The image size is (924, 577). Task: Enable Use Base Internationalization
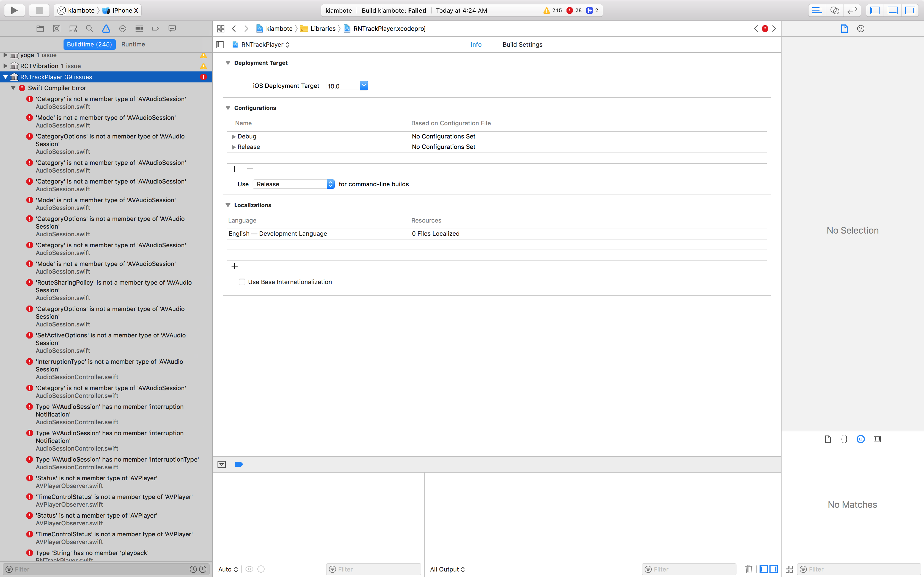(242, 282)
